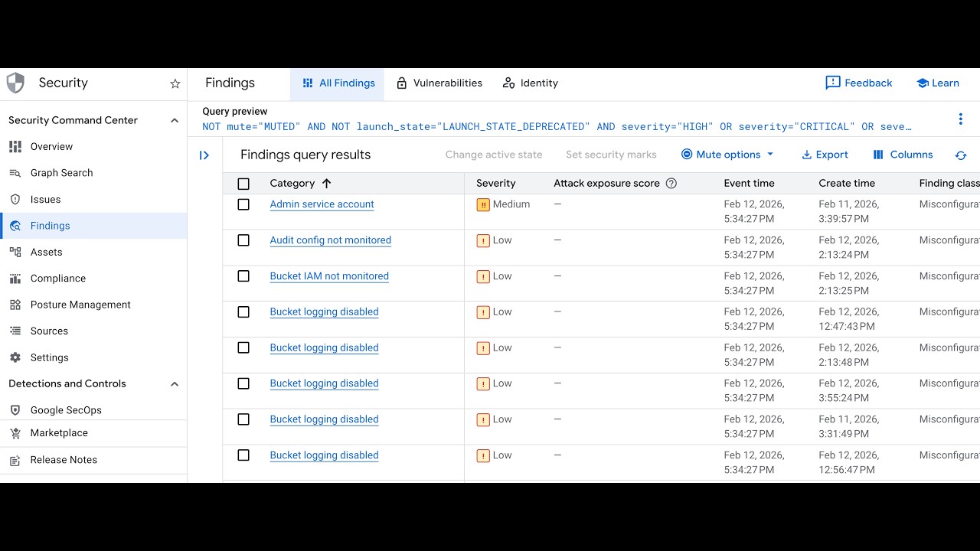The image size is (980, 551).
Task: Open the Bucket IAM not monitored finding
Action: 329,276
